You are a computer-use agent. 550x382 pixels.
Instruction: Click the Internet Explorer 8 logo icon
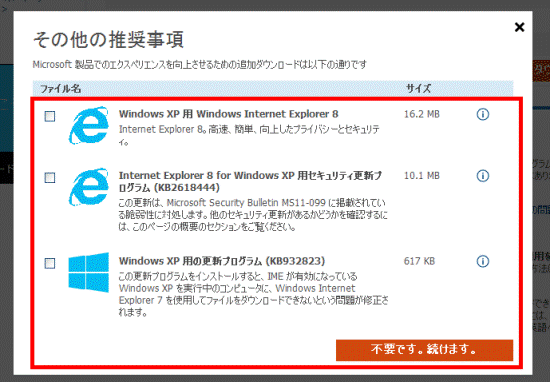point(88,125)
